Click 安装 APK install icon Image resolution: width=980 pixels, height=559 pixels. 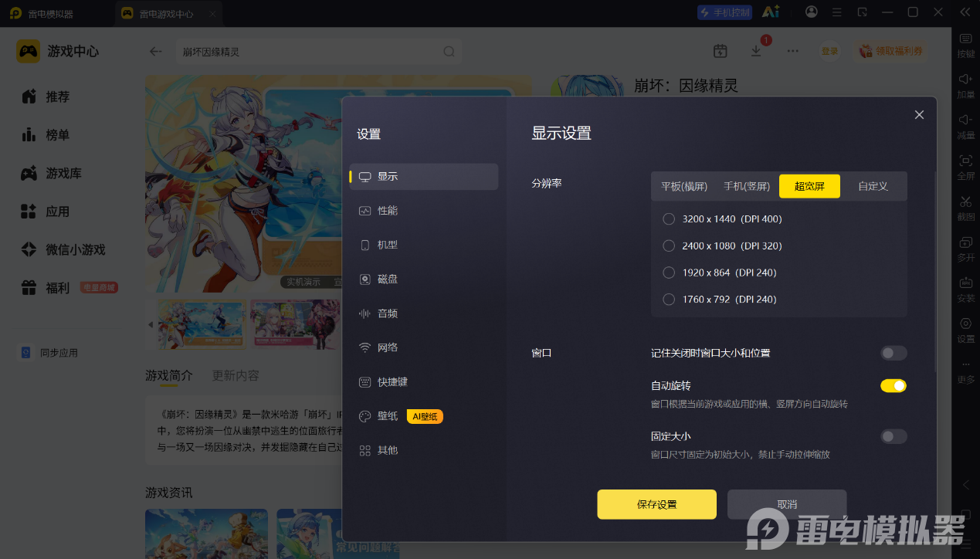(x=966, y=289)
